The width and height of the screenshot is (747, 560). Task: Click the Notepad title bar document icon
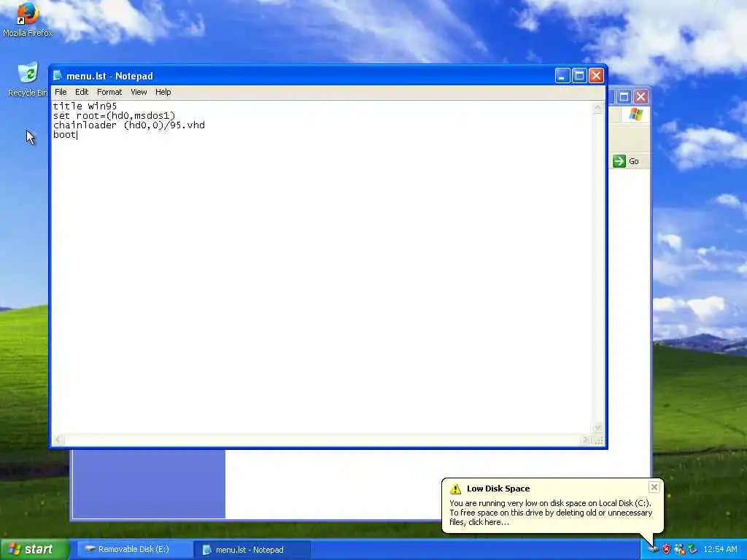point(58,76)
